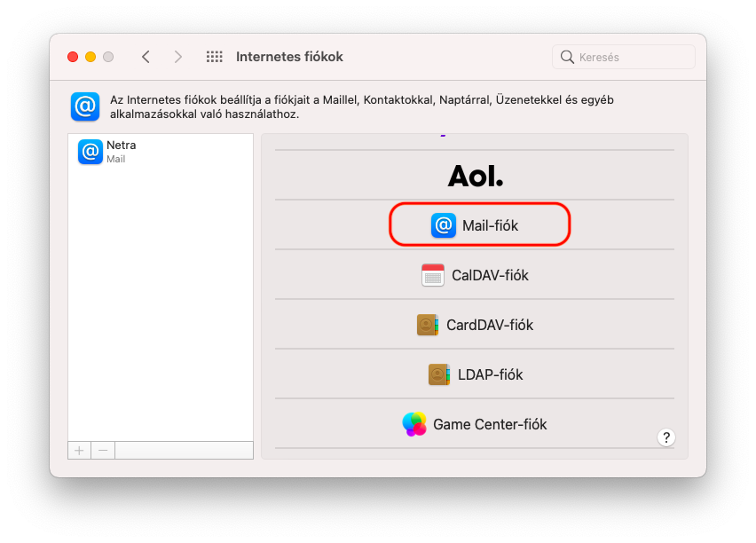Viewport: 756px width, 543px height.
Task: Open help via the question mark button
Action: pyautogui.click(x=665, y=437)
